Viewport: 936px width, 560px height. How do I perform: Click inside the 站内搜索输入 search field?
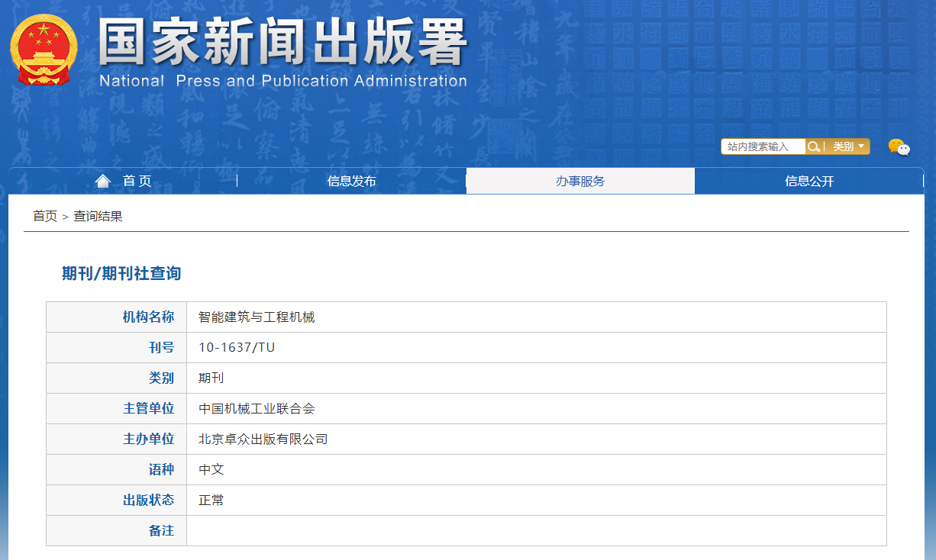pos(763,146)
